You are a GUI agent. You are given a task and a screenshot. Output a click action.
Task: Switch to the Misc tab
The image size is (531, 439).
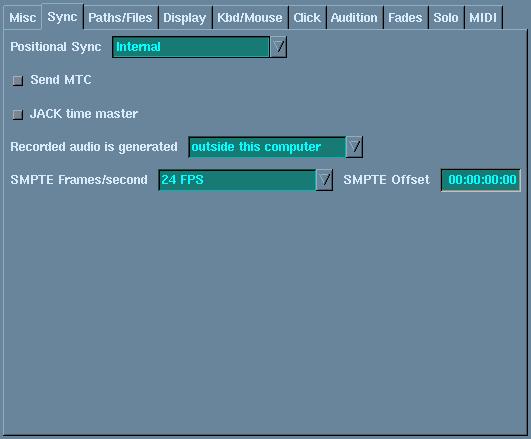[x=22, y=18]
